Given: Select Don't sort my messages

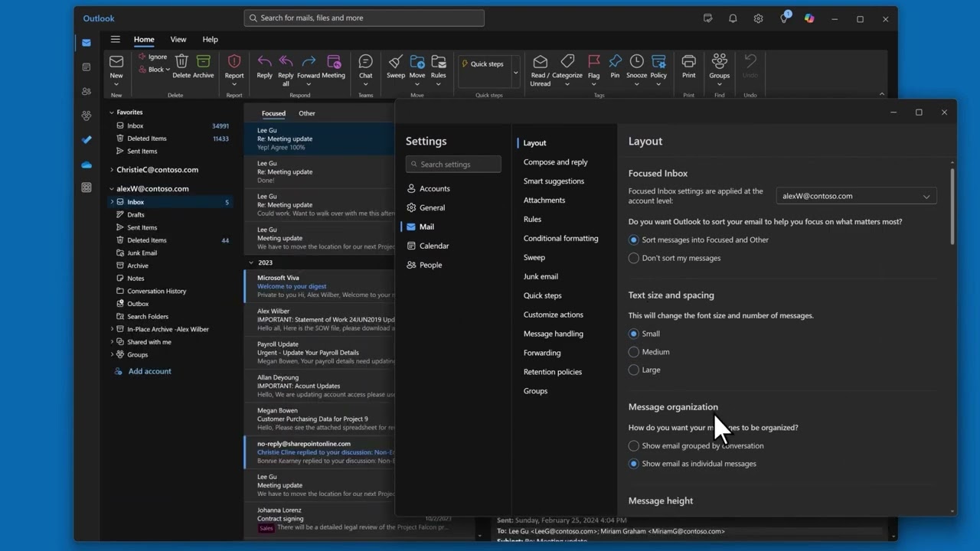Looking at the screenshot, I should [x=633, y=258].
